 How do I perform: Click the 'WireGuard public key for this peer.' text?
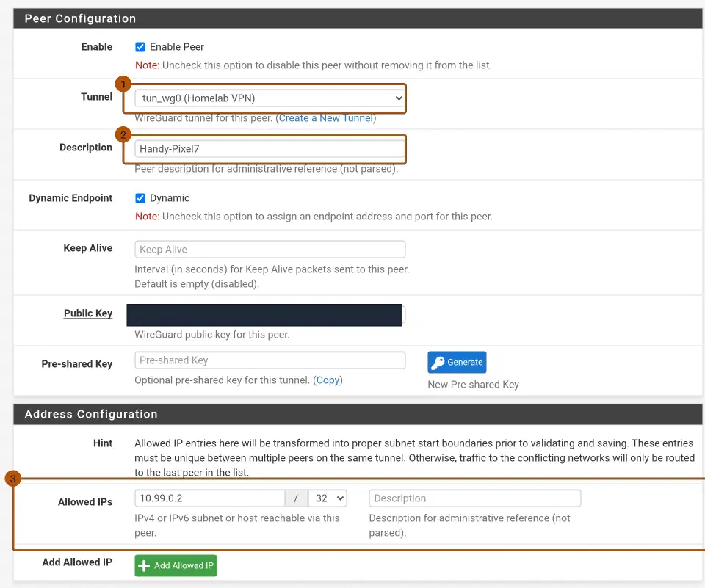click(212, 335)
